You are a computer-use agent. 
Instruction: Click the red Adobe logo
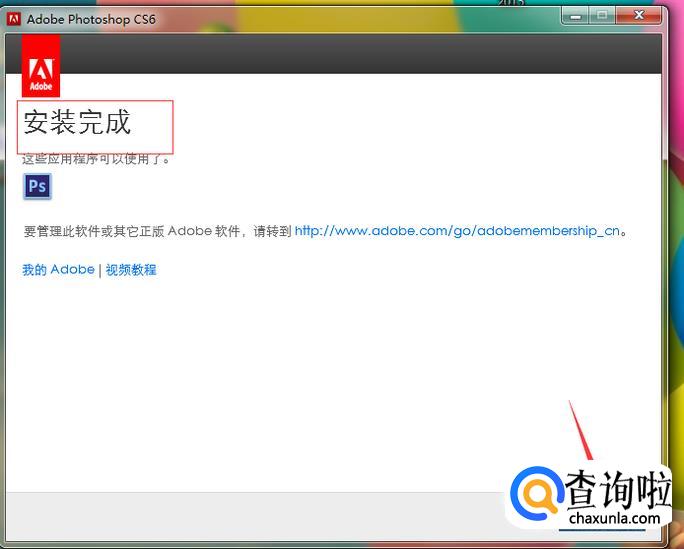(x=41, y=66)
